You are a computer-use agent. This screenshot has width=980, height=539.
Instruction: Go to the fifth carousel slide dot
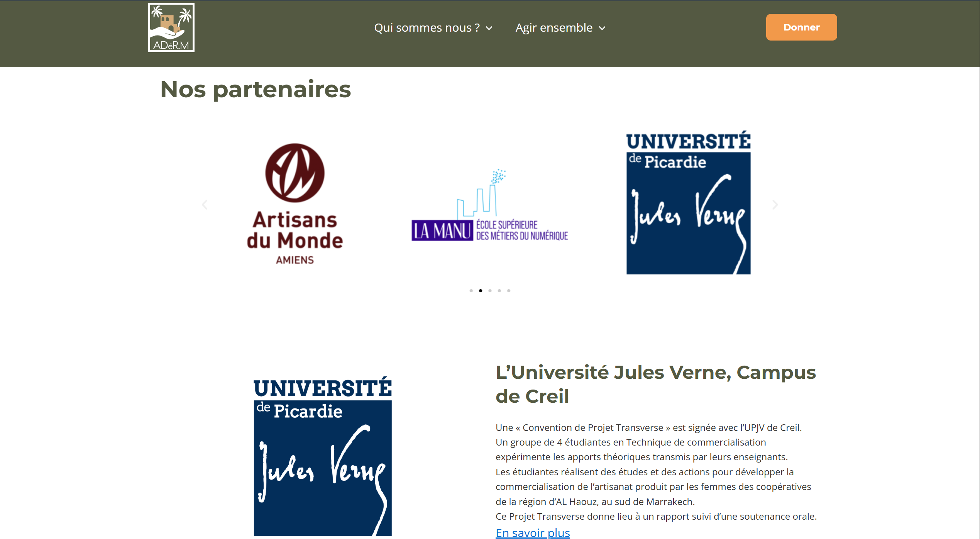point(509,291)
